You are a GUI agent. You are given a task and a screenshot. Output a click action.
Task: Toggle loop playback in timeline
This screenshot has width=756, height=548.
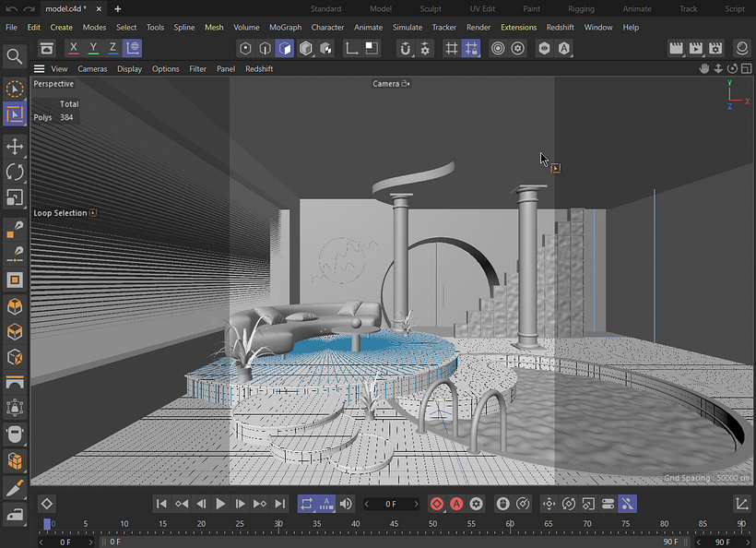tap(307, 504)
